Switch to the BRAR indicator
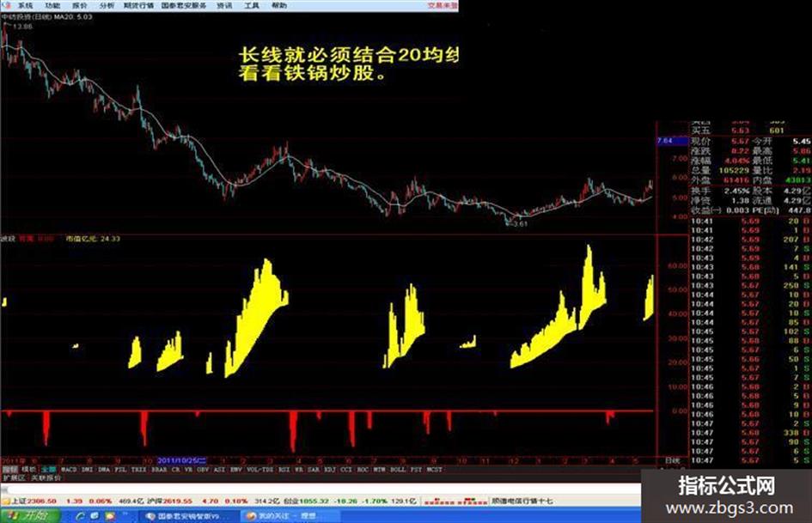Viewport: 812px width, 523px height. tap(159, 470)
